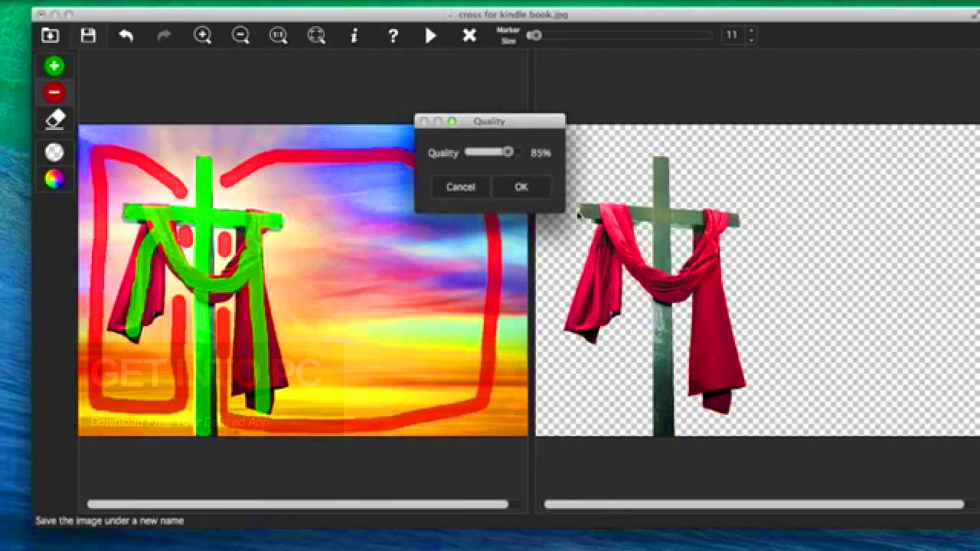Screen dimensions: 980x551
Task: Cancel the Quality dialog
Action: (x=461, y=187)
